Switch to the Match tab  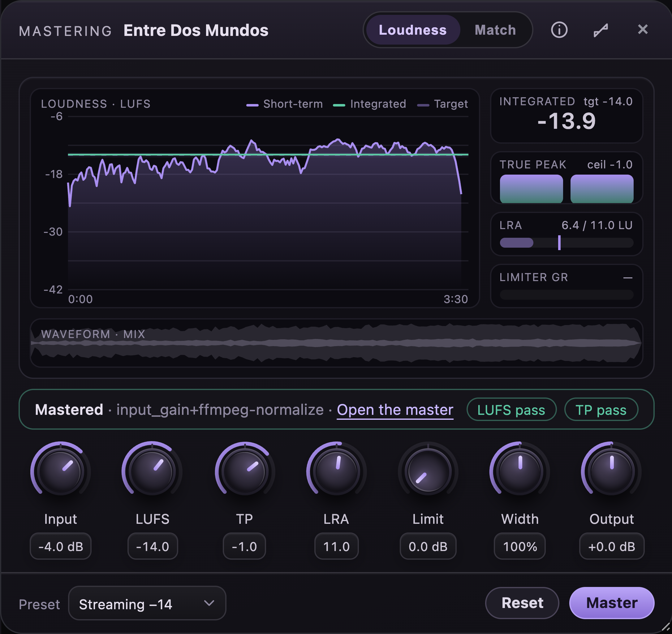(495, 30)
